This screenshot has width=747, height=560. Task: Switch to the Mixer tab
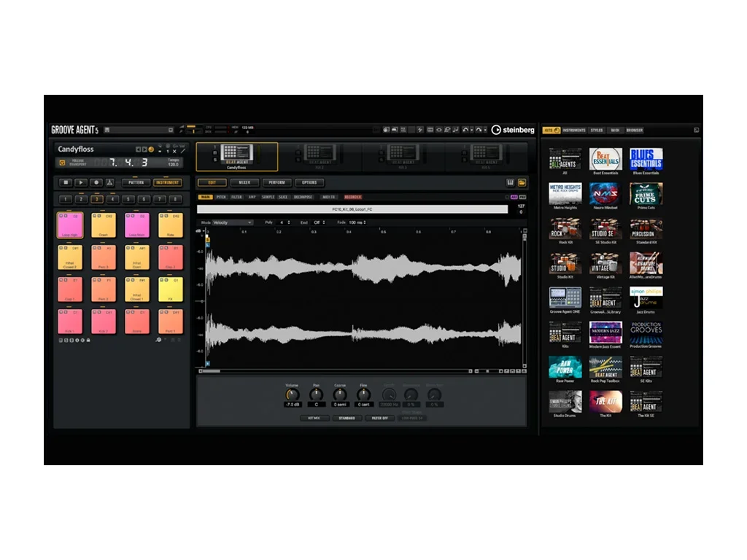click(245, 182)
